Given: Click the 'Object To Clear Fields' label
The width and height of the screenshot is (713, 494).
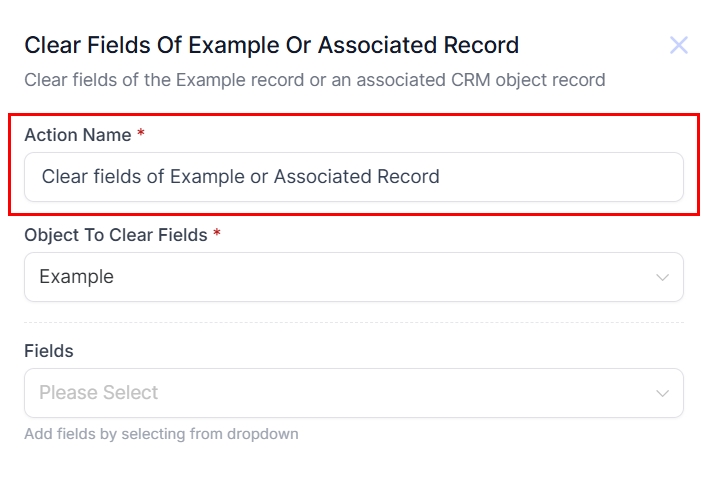Looking at the screenshot, I should pyautogui.click(x=115, y=235).
